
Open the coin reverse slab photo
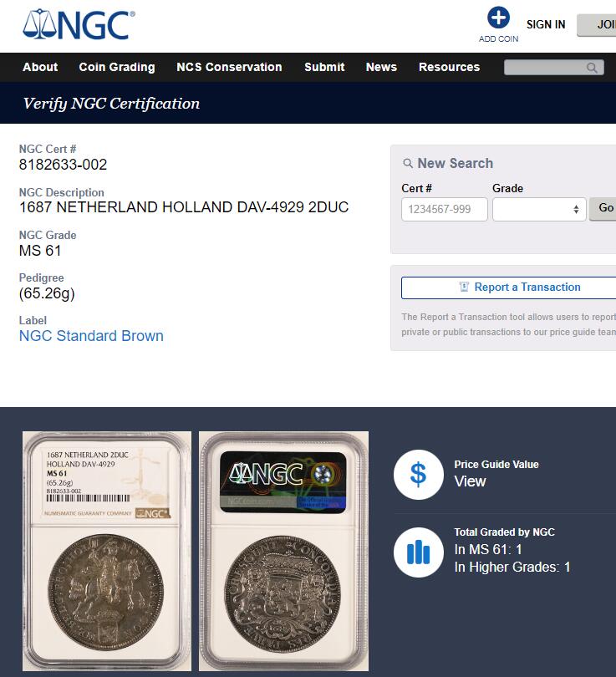click(x=283, y=551)
